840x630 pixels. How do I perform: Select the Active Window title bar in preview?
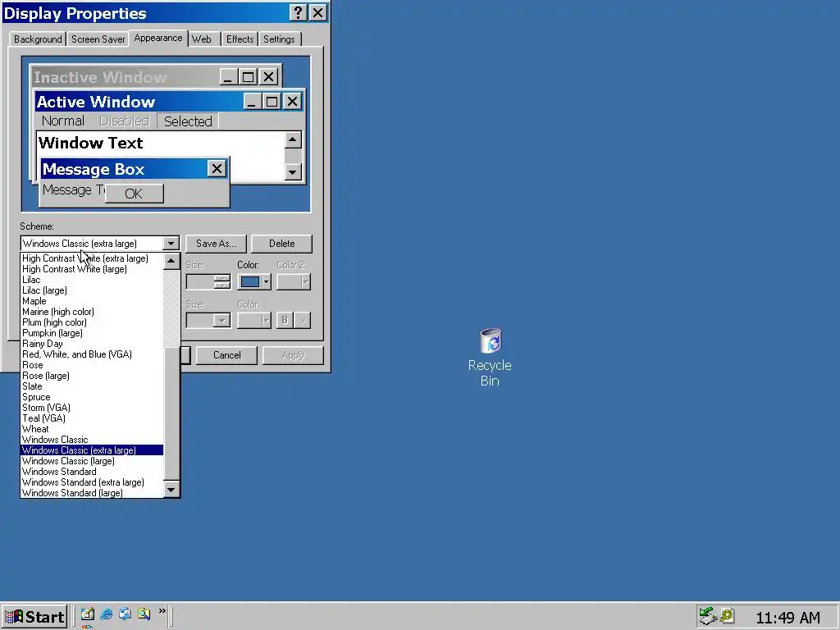click(139, 102)
